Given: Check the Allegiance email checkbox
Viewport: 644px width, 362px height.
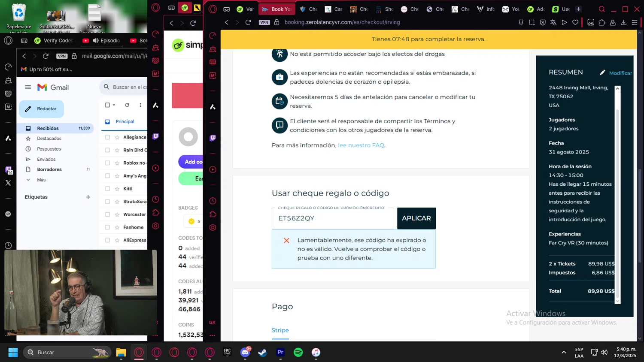Looking at the screenshot, I should tap(107, 137).
